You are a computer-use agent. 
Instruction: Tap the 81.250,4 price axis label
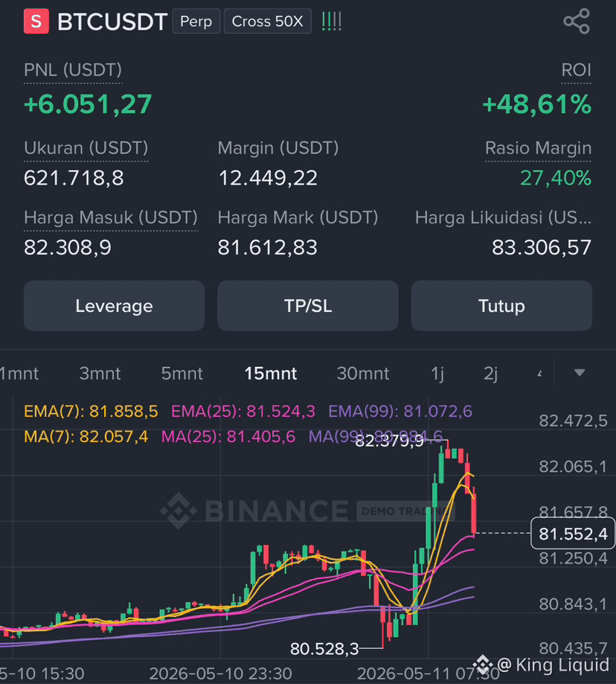click(x=573, y=558)
